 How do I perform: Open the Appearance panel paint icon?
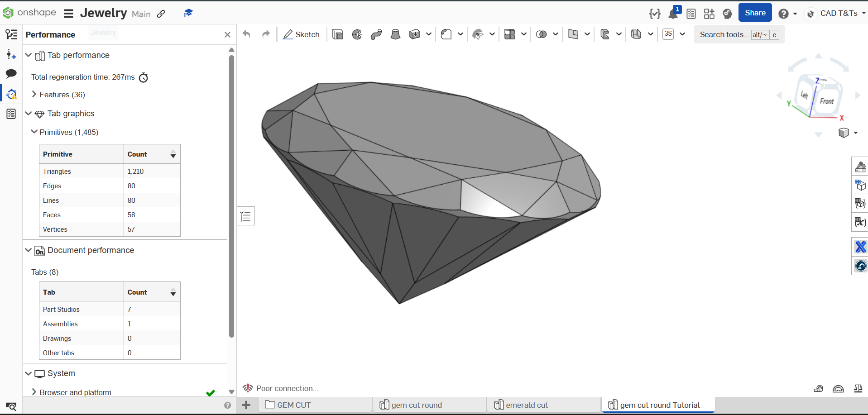point(860,167)
